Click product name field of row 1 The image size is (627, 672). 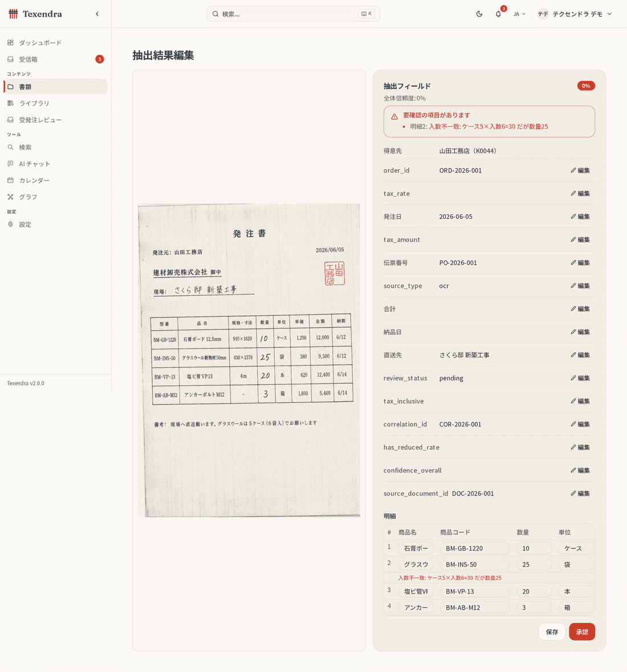point(416,548)
